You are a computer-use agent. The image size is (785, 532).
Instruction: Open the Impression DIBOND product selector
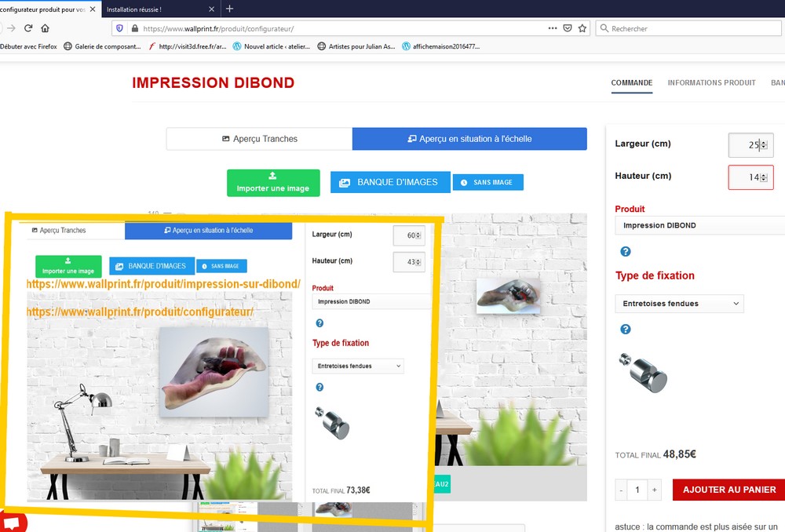click(x=700, y=226)
